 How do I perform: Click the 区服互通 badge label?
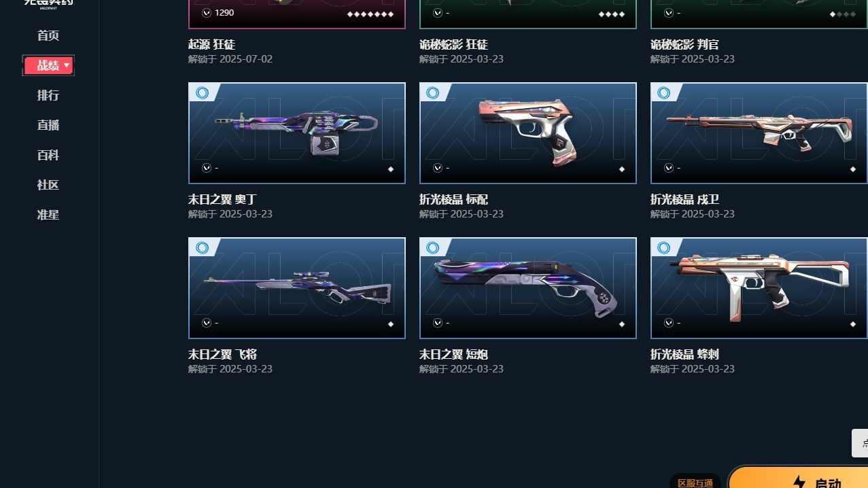click(x=695, y=483)
